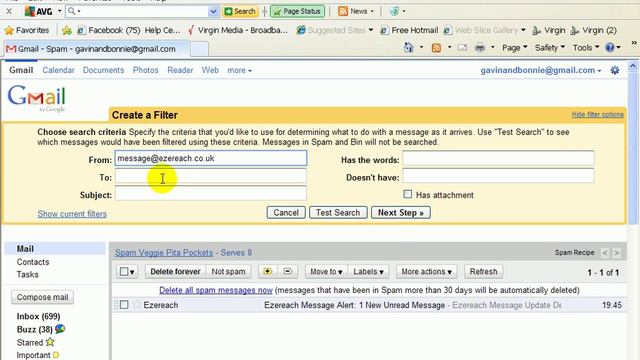Open the Tools menu
The height and width of the screenshot is (360, 640).
pyautogui.click(x=586, y=48)
